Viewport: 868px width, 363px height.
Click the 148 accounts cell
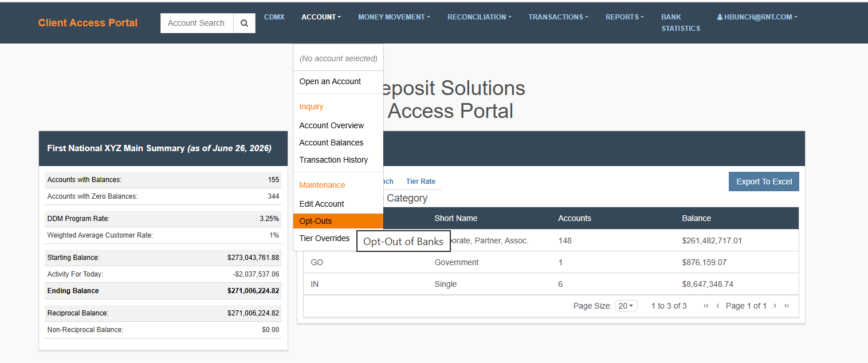coord(565,240)
